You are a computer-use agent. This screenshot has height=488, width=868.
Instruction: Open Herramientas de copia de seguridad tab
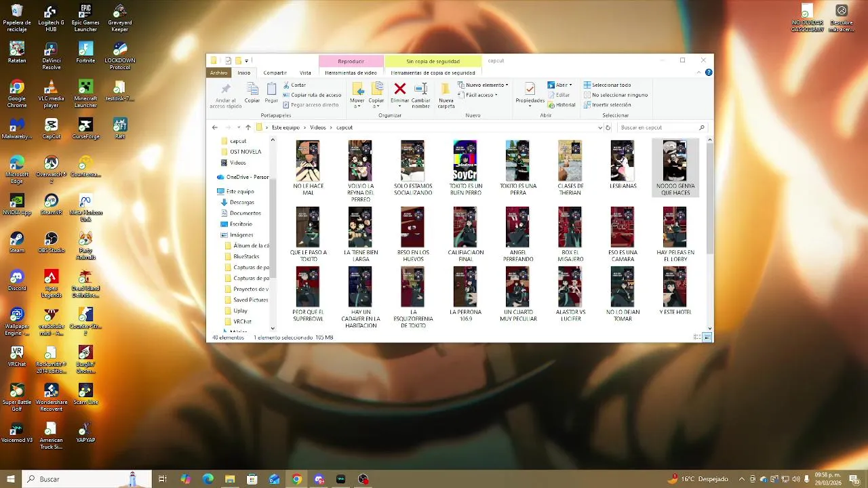coord(433,73)
